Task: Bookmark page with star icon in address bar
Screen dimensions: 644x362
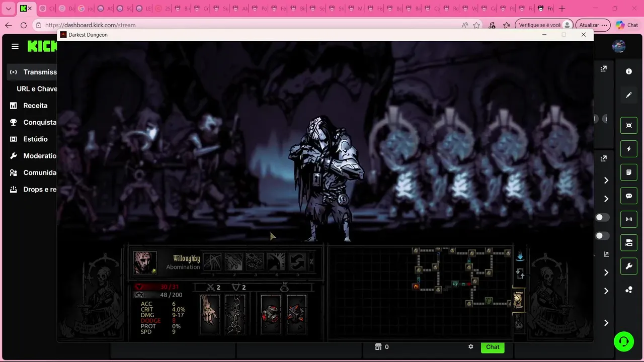Action: click(x=476, y=25)
